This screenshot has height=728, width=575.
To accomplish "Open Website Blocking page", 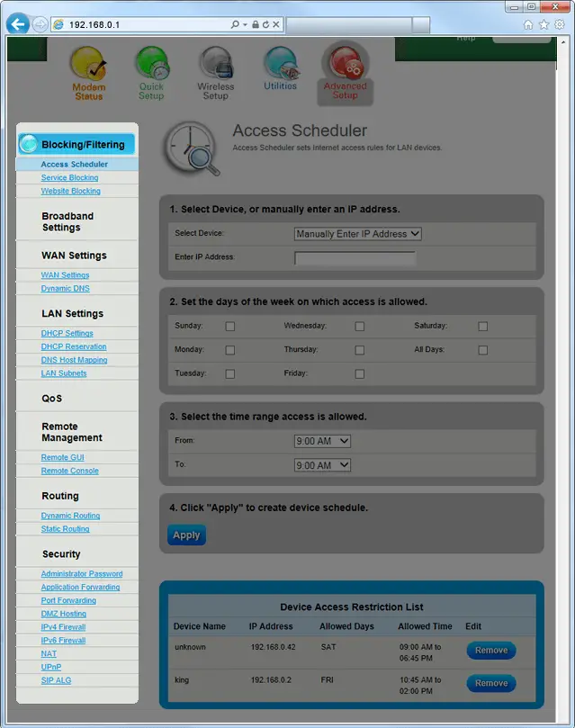I will click(x=70, y=192).
